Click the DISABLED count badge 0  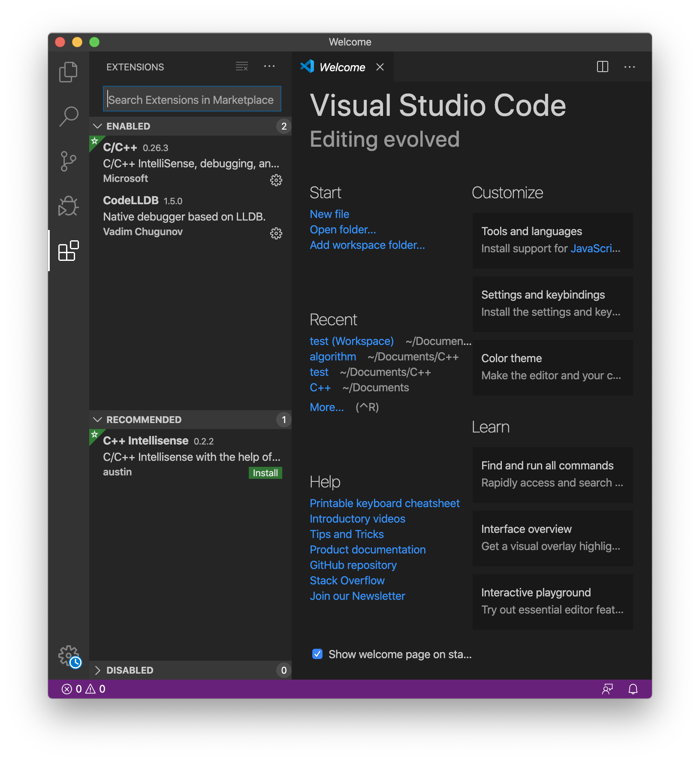[284, 670]
